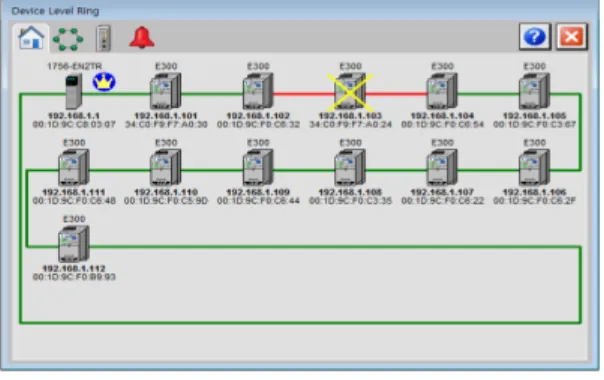The width and height of the screenshot is (604, 380).
Task: Select E300 device at 192.168.1.112
Action: click(x=74, y=244)
